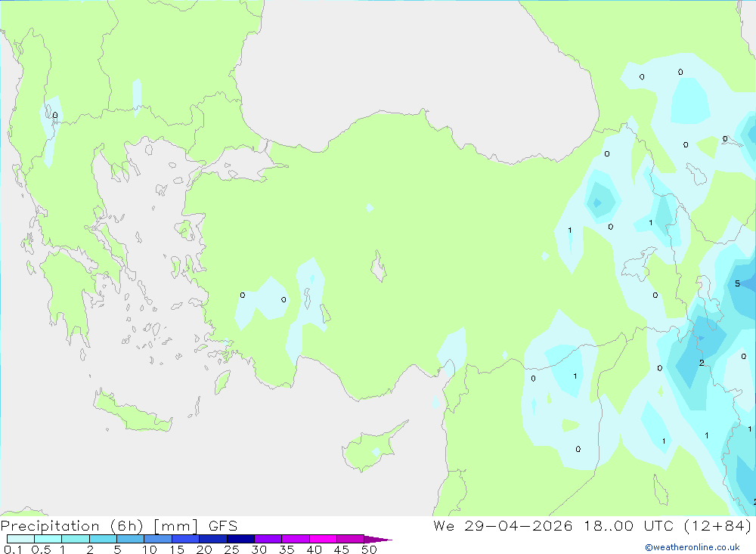
Task: Click the 10 legend scale label
Action: (150, 549)
